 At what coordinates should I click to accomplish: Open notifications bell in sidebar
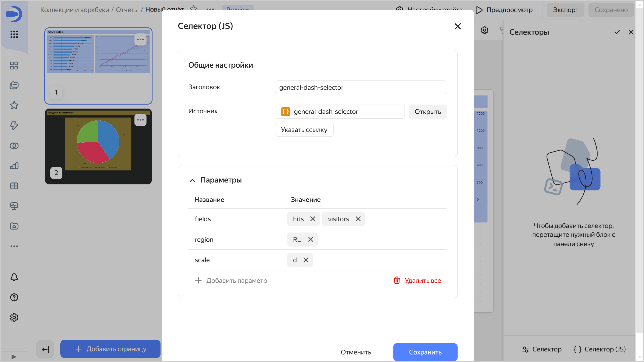(x=14, y=277)
